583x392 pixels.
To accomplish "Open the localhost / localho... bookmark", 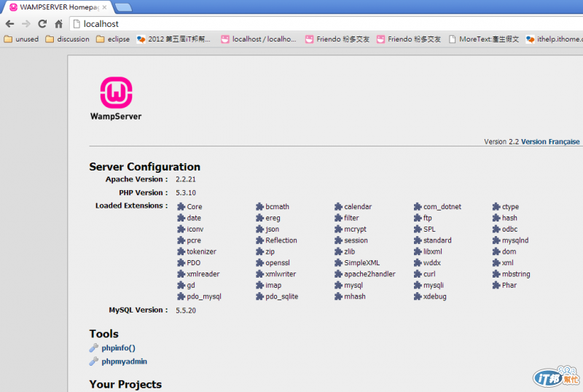I will pyautogui.click(x=259, y=39).
